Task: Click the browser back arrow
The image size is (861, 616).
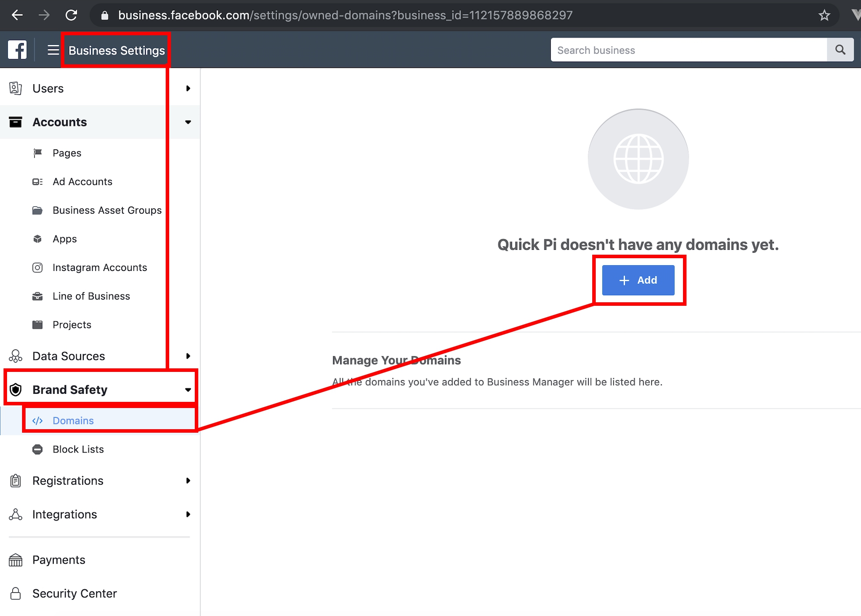Action: (17, 15)
